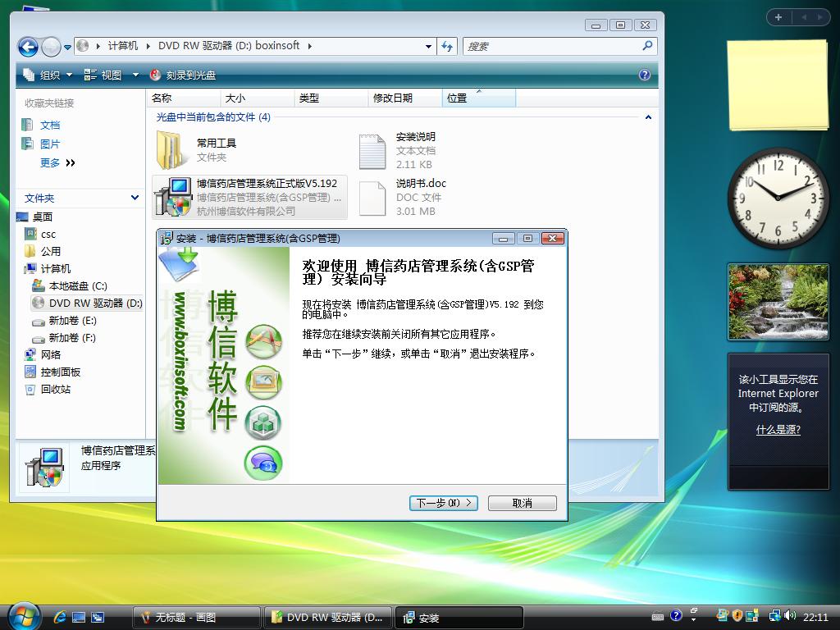Screen dimensions: 840x630
Task: Collapse the 文件夹 folders pane
Action: coord(135,198)
